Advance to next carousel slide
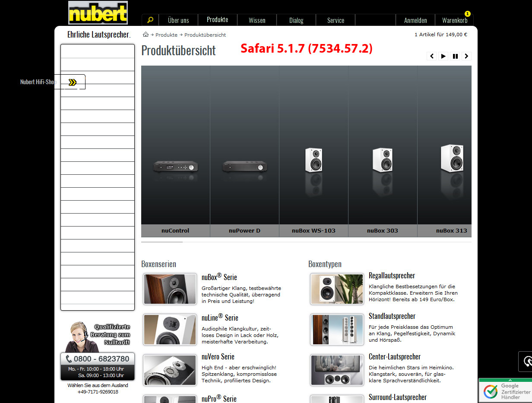Image resolution: width=532 pixels, height=403 pixels. pyautogui.click(x=466, y=56)
